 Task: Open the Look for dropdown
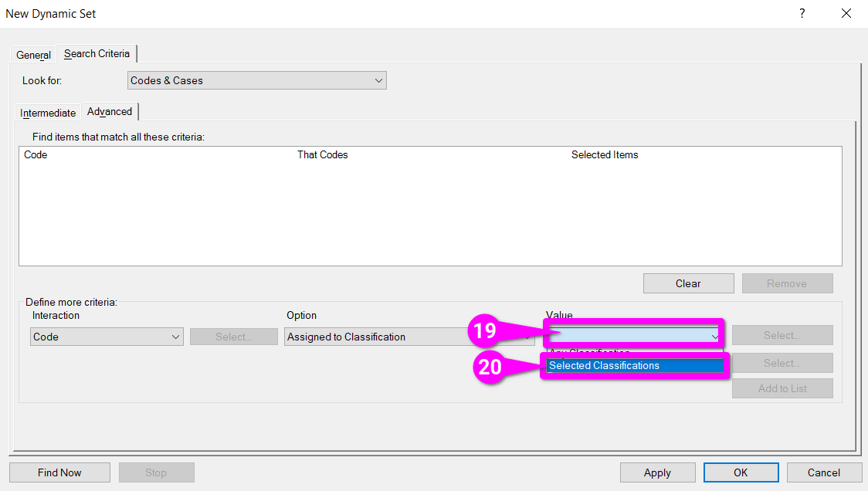click(x=256, y=80)
